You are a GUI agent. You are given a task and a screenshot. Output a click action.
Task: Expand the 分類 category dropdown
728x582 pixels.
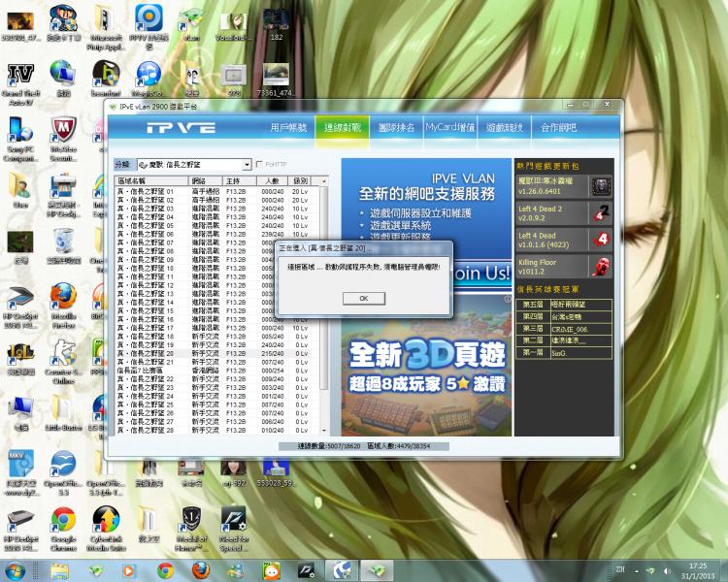coord(247,165)
